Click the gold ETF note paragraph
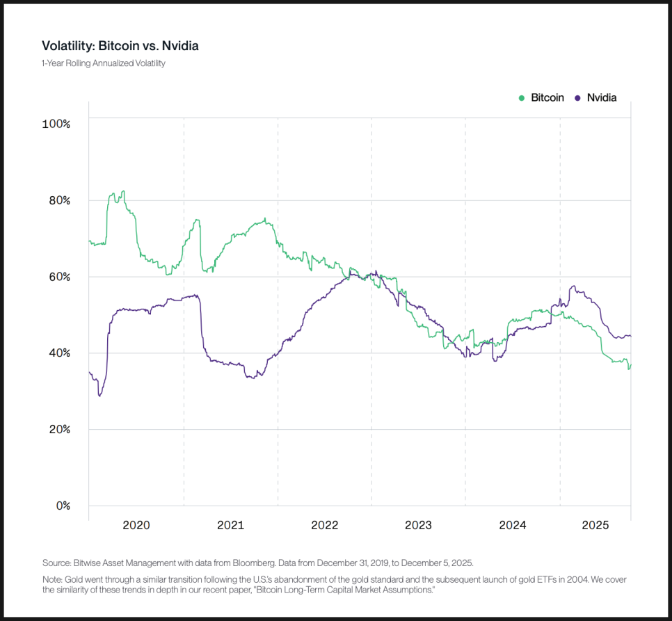Viewport: 672px width, 621px height. tap(334, 584)
